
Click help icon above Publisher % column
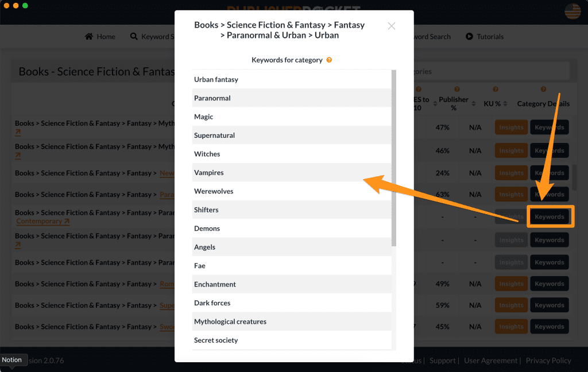pos(457,90)
